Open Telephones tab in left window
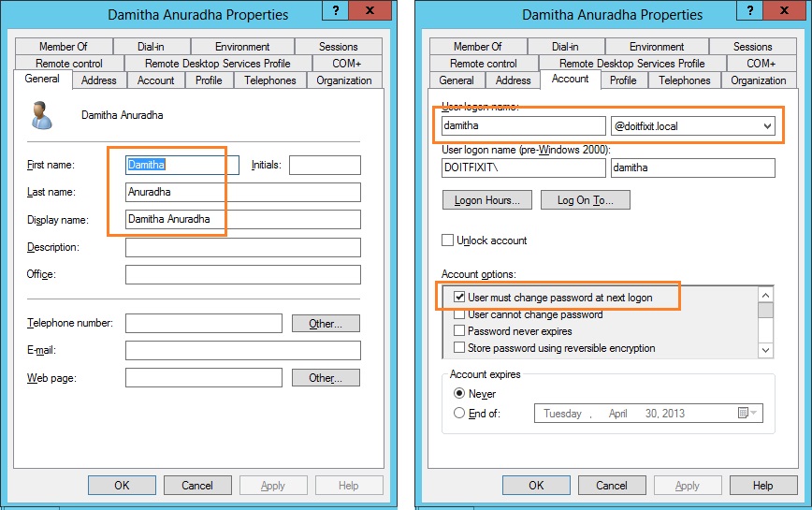This screenshot has width=812, height=510. click(270, 80)
